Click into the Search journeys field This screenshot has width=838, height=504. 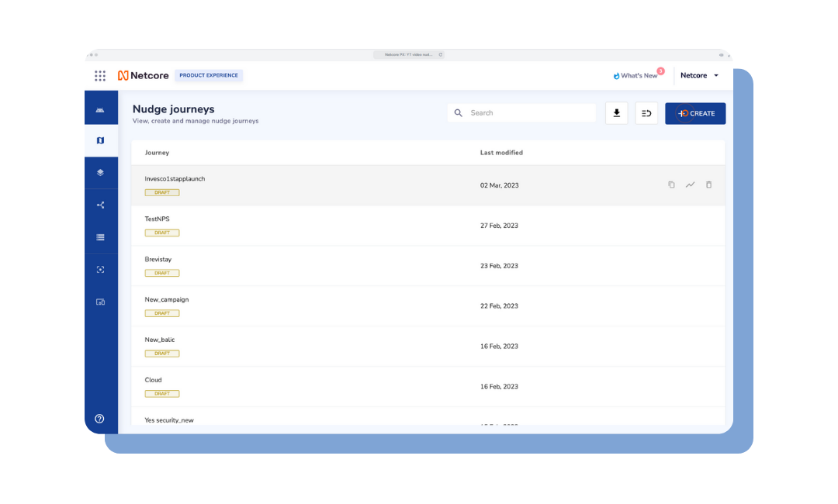pos(528,113)
